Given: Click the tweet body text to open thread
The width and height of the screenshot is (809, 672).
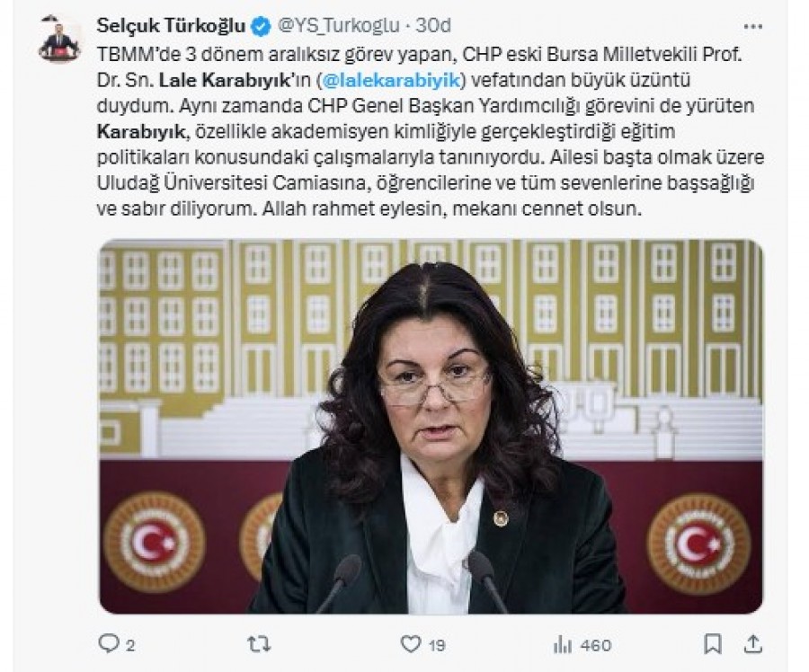Looking at the screenshot, I should (431, 131).
